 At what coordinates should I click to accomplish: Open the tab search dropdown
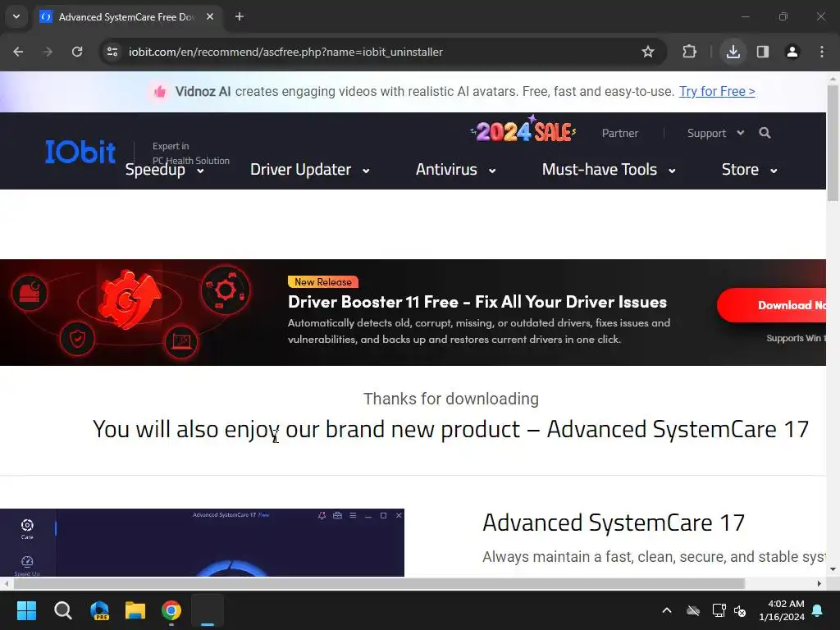(16, 16)
